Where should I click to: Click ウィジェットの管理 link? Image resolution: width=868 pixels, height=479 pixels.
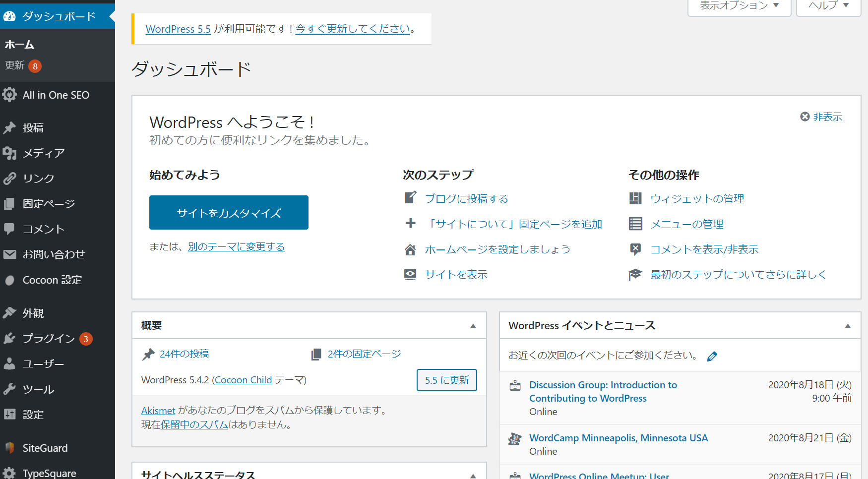click(697, 198)
